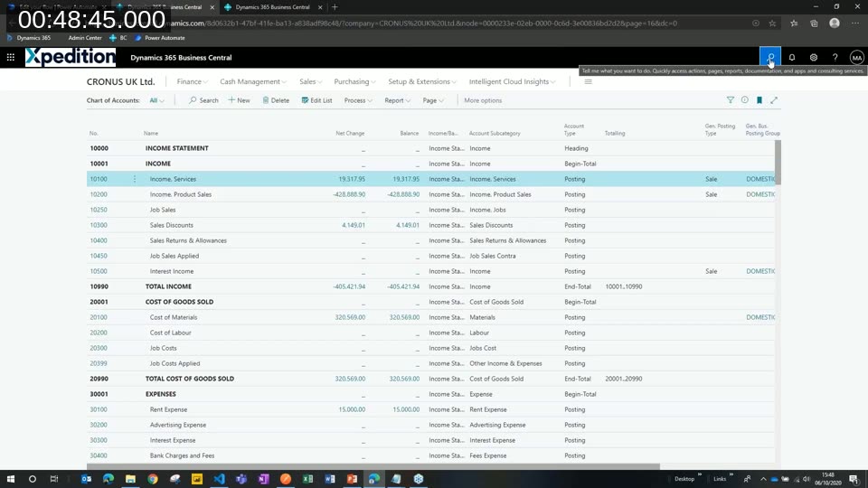Open the app launcher waffle icon
Screen dimensions: 868x488
(x=11, y=57)
